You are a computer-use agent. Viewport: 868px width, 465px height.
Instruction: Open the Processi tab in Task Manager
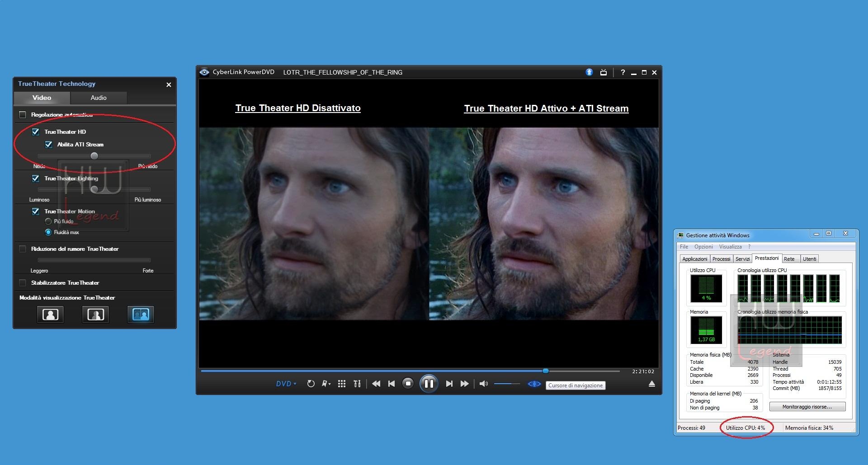click(721, 259)
